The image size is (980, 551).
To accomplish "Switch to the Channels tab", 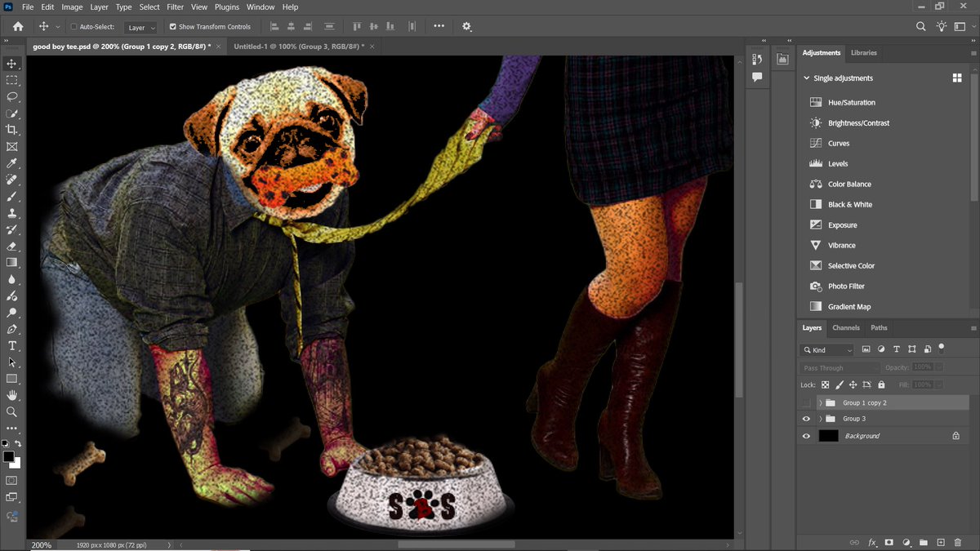I will 846,328.
